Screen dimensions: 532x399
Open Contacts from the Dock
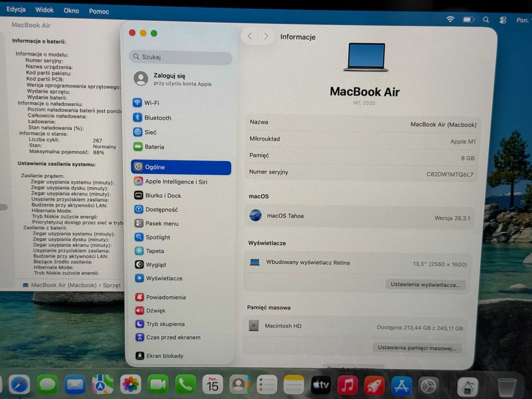pos(239,385)
